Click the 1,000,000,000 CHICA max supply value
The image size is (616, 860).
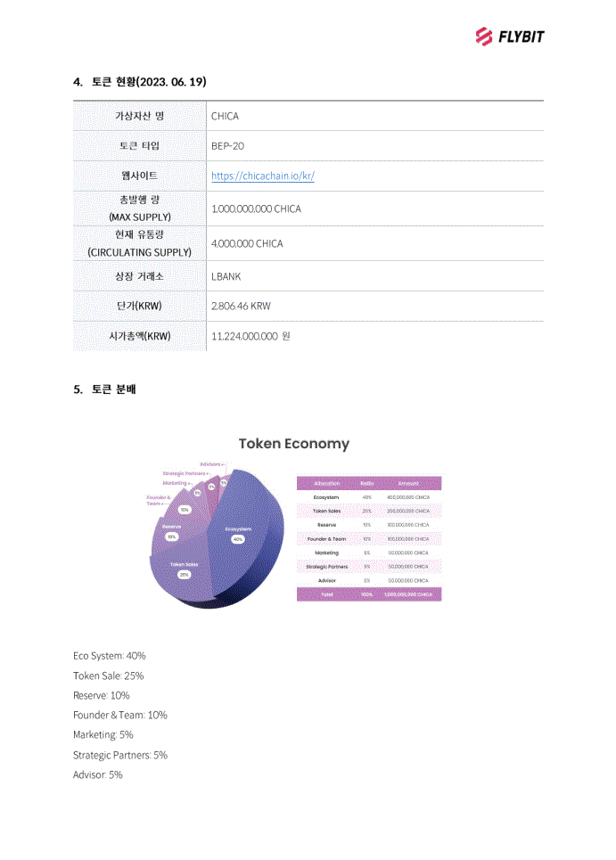(256, 209)
